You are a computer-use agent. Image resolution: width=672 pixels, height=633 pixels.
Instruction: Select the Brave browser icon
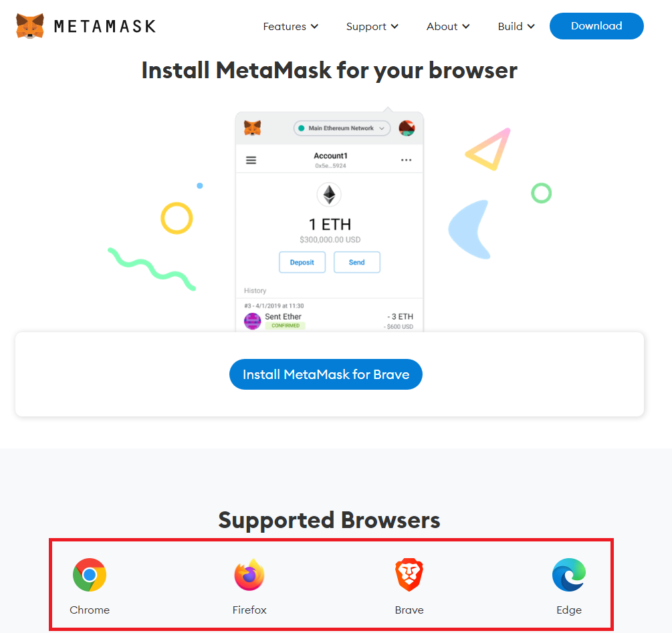pyautogui.click(x=409, y=574)
